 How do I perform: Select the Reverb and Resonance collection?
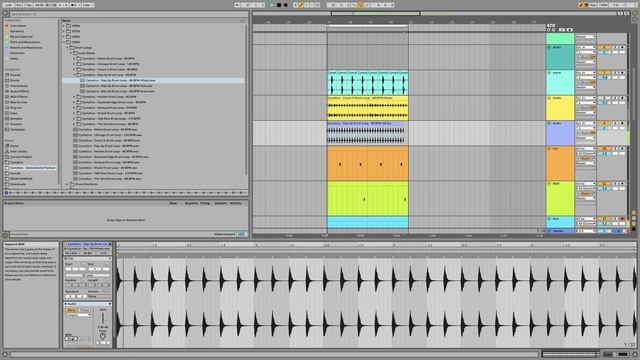tap(26, 47)
